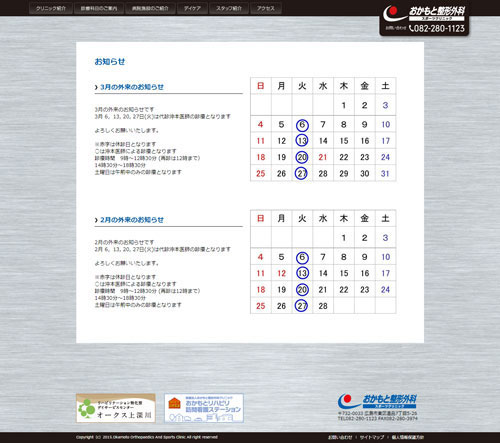Viewport: 500px width, 443px height.
Task: Open the サイトマップ footer link
Action: click(x=372, y=437)
